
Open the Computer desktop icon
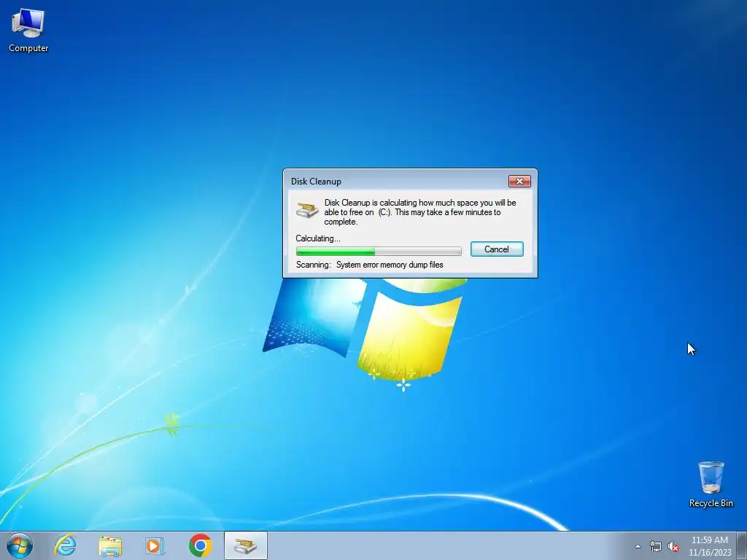pyautogui.click(x=28, y=30)
